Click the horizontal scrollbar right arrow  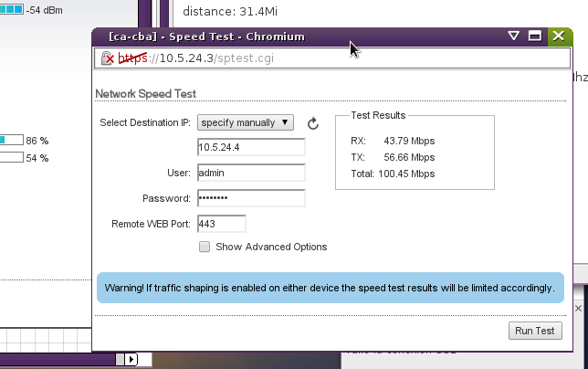point(131,360)
